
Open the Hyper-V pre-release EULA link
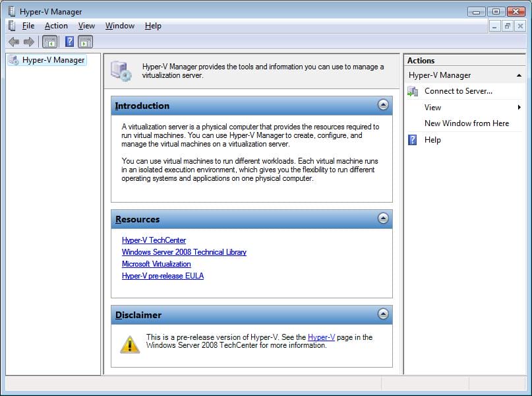pyautogui.click(x=163, y=276)
